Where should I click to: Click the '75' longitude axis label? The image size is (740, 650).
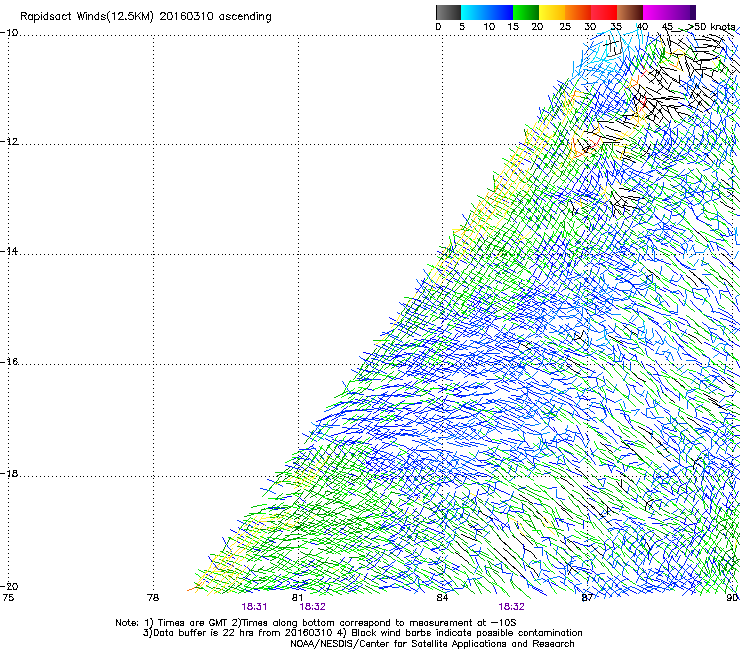pyautogui.click(x=8, y=598)
